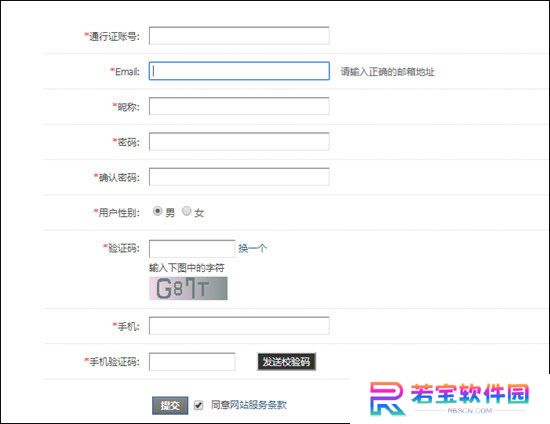Click the 手机验证码 input field
The height and width of the screenshot is (424, 550).
coord(192,362)
